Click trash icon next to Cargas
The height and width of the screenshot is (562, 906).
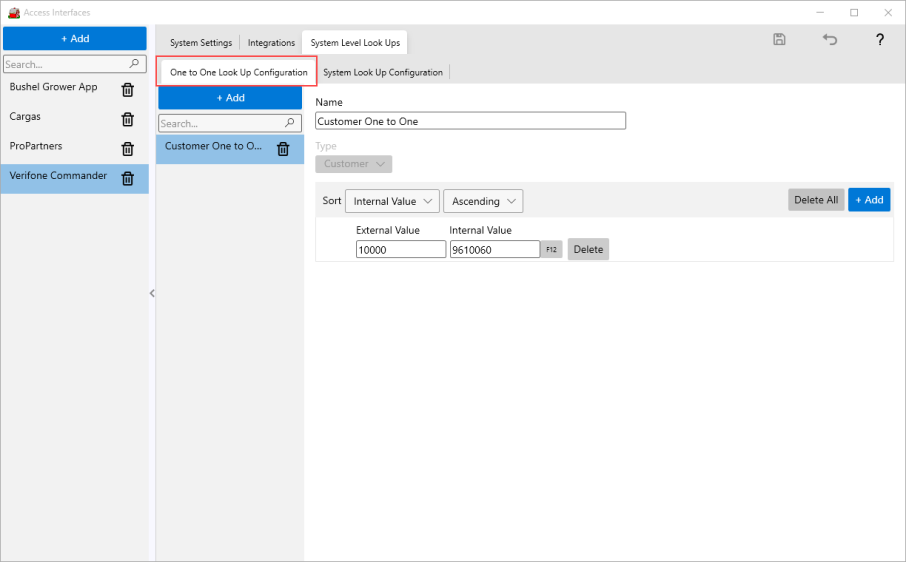pyautogui.click(x=128, y=120)
